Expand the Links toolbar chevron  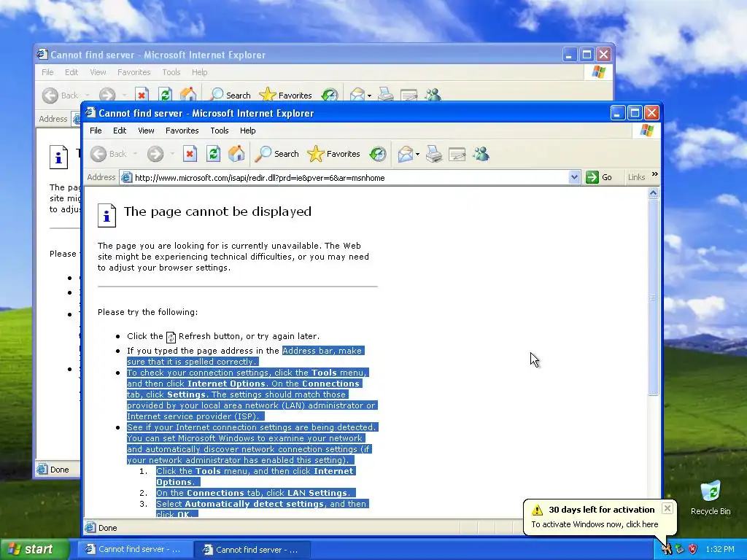(x=655, y=174)
